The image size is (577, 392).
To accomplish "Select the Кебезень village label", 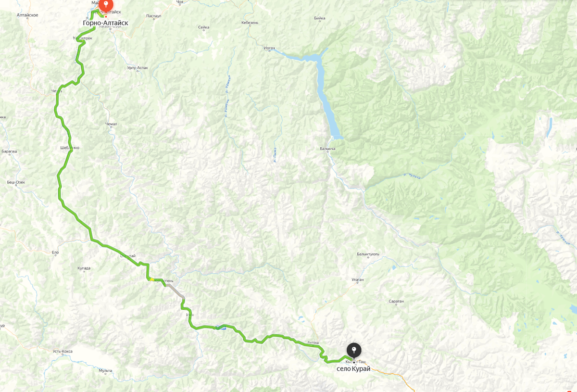I will [x=250, y=23].
